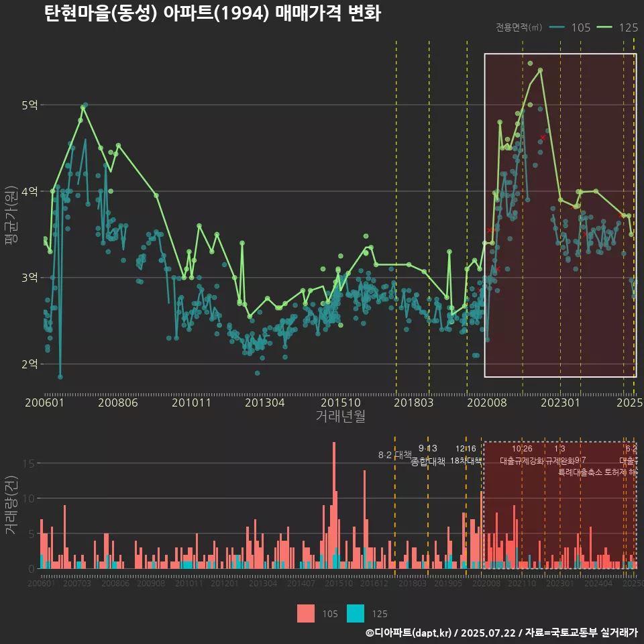
Task: Click the 202008 tick on the price chart
Action: pos(487,402)
